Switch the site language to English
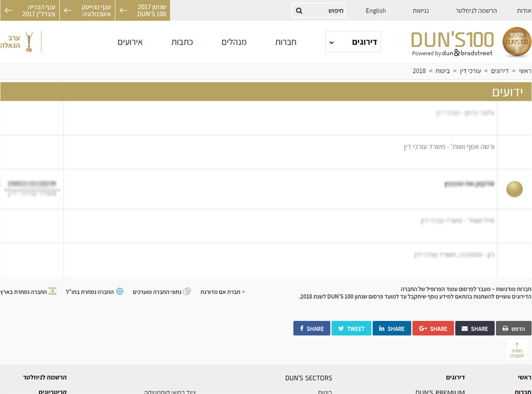The image size is (532, 394). pyautogui.click(x=376, y=11)
